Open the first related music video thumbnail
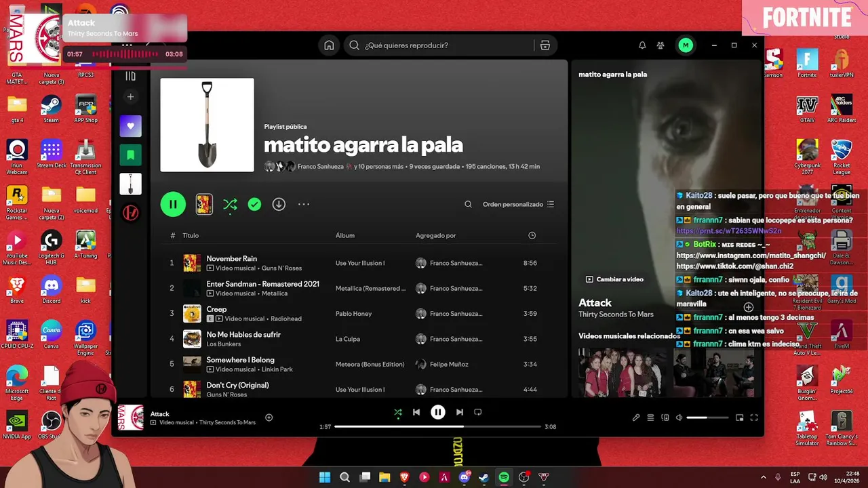The image size is (868, 488). tap(622, 372)
